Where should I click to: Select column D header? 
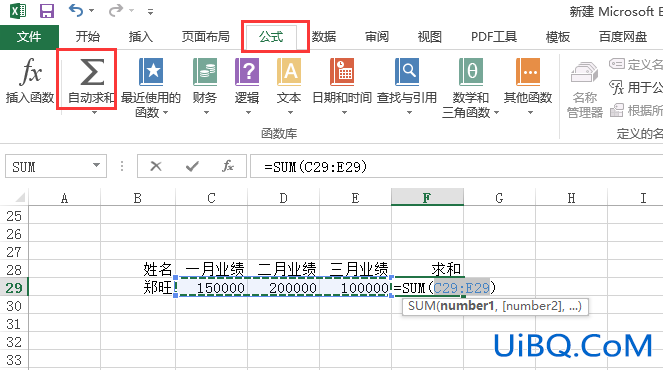tap(283, 198)
